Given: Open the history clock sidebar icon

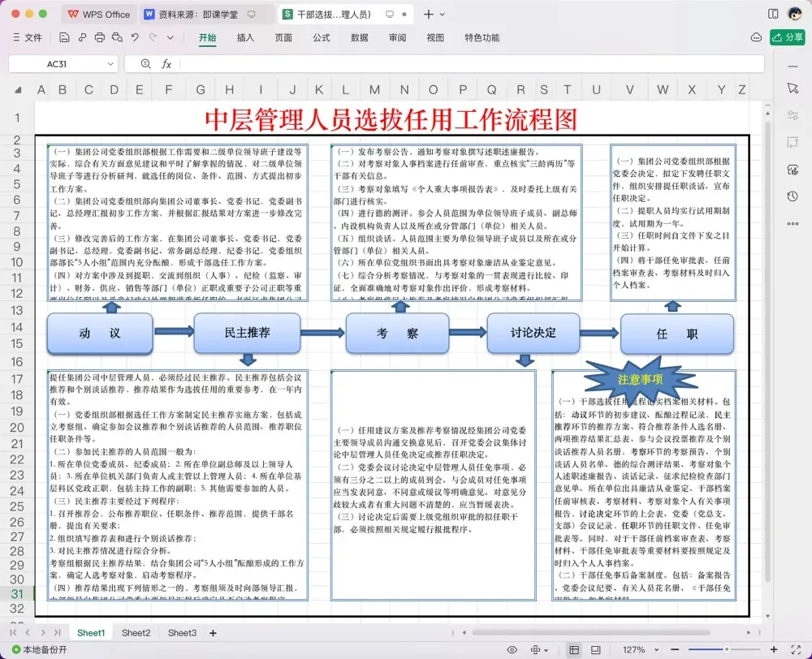Looking at the screenshot, I should tap(793, 196).
